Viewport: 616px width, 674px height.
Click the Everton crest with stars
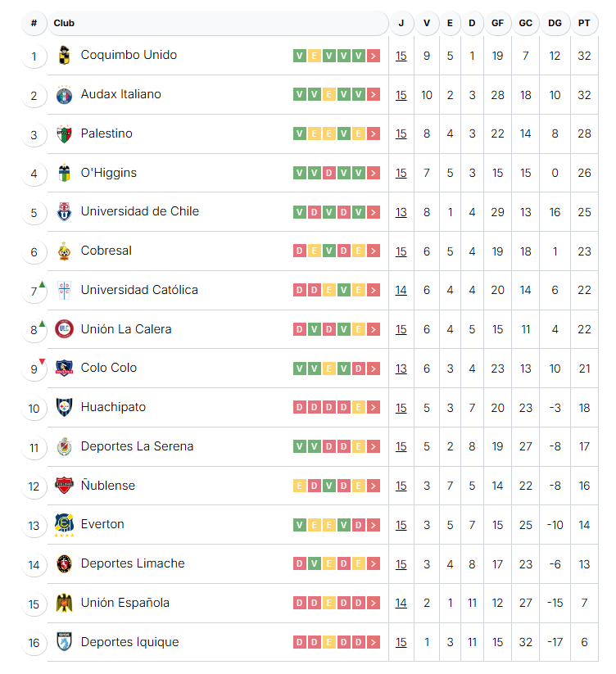pyautogui.click(x=64, y=525)
